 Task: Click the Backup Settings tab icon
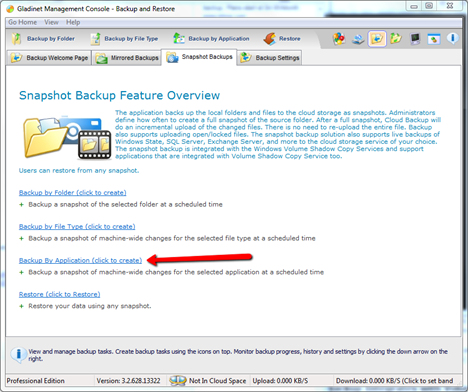(x=246, y=58)
